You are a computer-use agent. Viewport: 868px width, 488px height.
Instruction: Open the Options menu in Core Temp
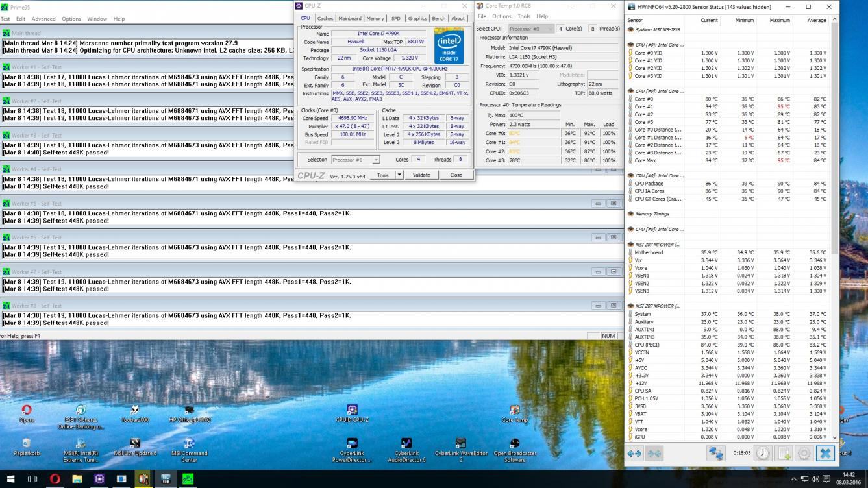(501, 16)
